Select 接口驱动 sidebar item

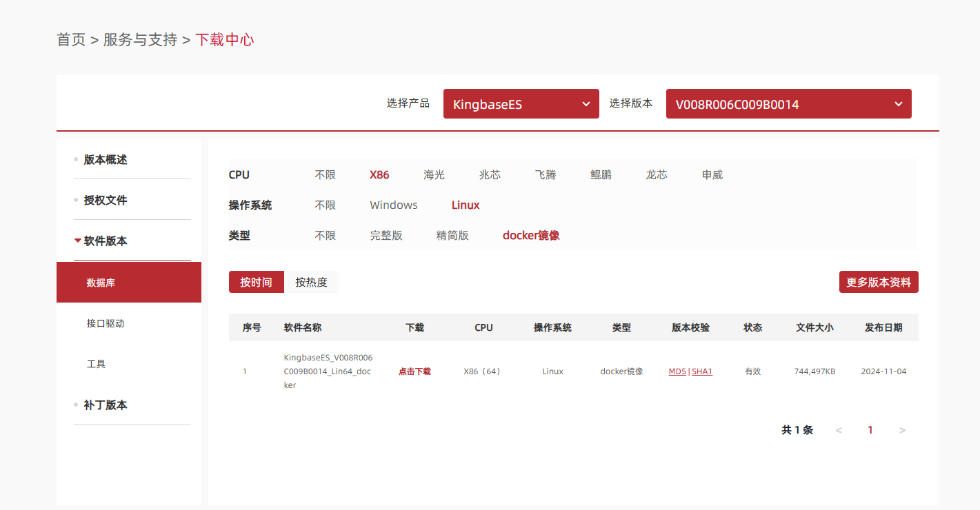(x=106, y=323)
